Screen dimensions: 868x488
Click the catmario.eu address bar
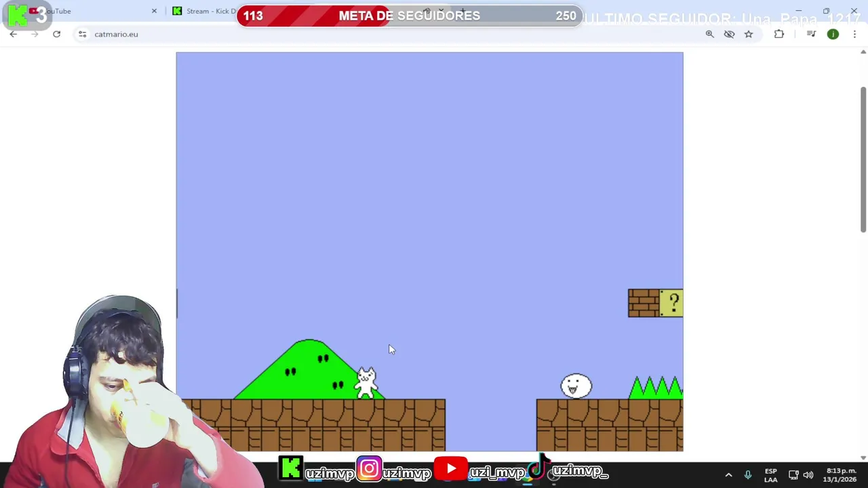393,34
